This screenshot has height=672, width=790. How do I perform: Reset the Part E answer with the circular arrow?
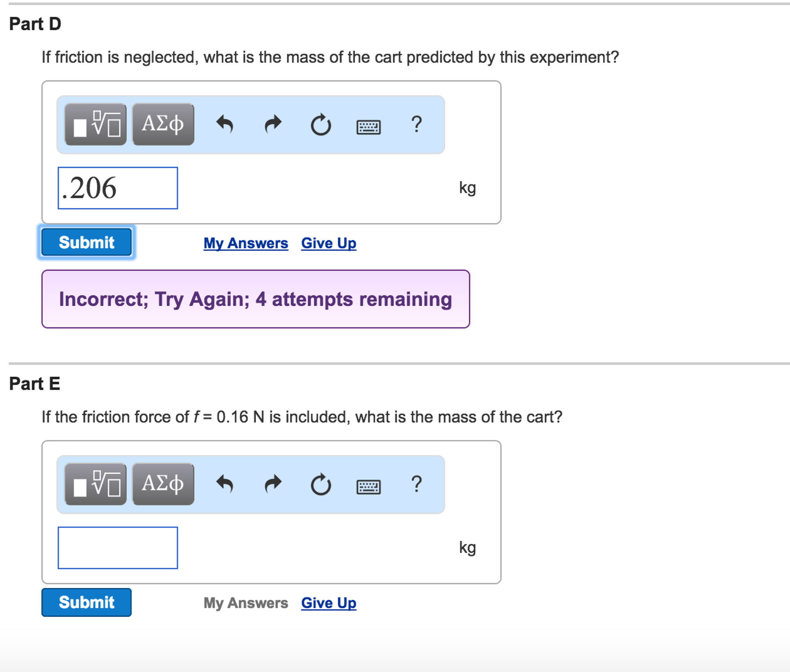[321, 484]
